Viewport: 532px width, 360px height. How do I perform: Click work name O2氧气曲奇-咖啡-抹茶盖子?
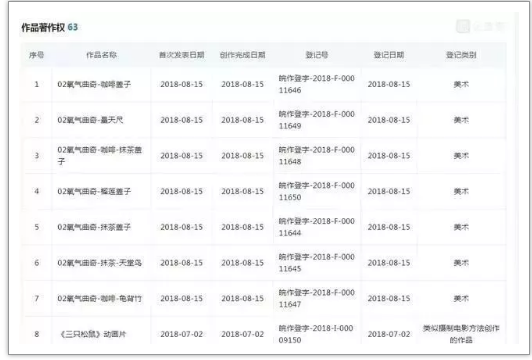(x=99, y=156)
